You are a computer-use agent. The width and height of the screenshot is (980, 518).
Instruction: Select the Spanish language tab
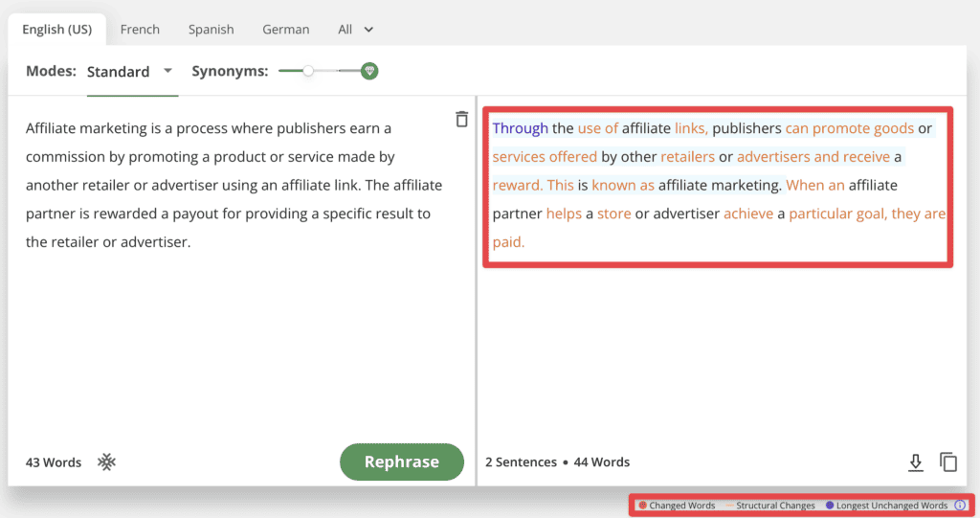click(212, 30)
